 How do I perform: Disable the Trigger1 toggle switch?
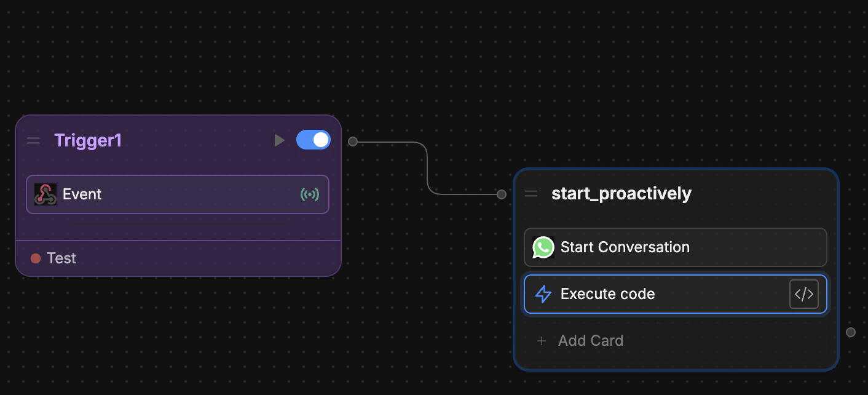[x=314, y=140]
